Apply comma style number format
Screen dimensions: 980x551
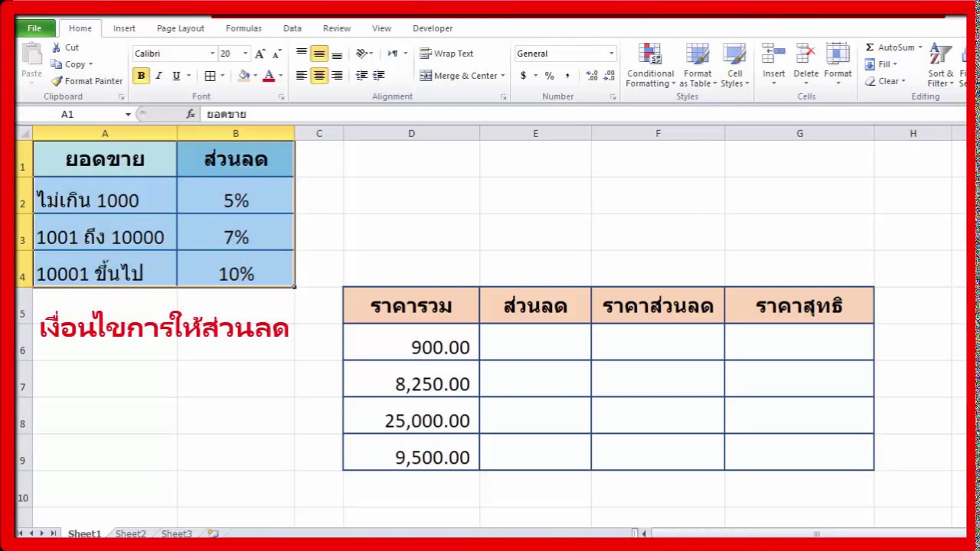tap(567, 76)
